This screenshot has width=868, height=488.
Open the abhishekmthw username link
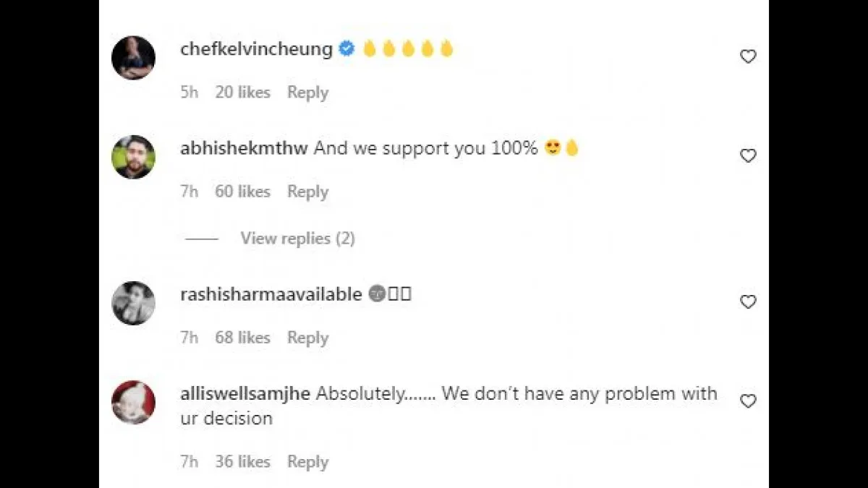pos(244,148)
